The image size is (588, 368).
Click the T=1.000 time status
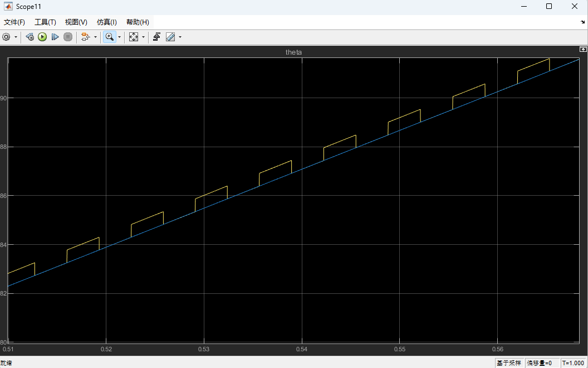click(x=572, y=363)
